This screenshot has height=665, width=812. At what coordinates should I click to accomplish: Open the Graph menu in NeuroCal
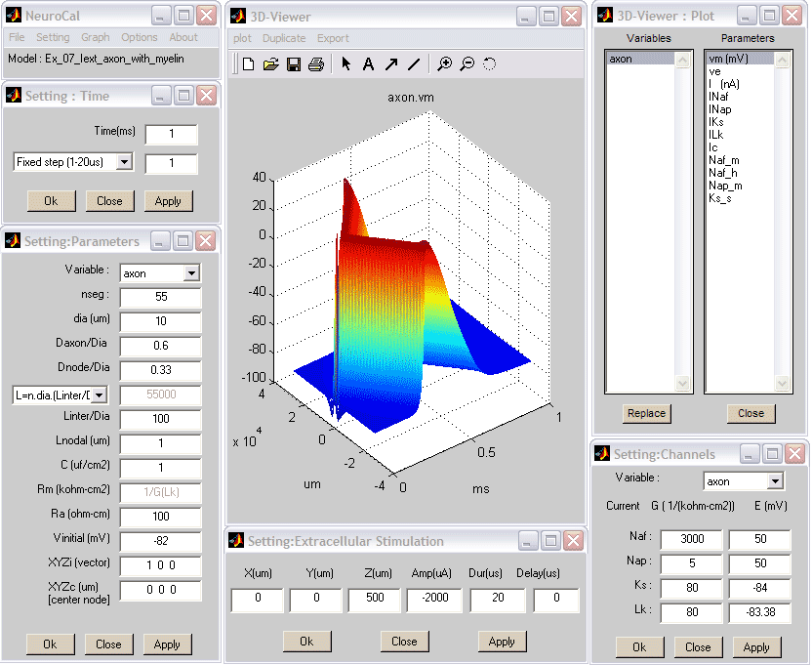(x=96, y=37)
